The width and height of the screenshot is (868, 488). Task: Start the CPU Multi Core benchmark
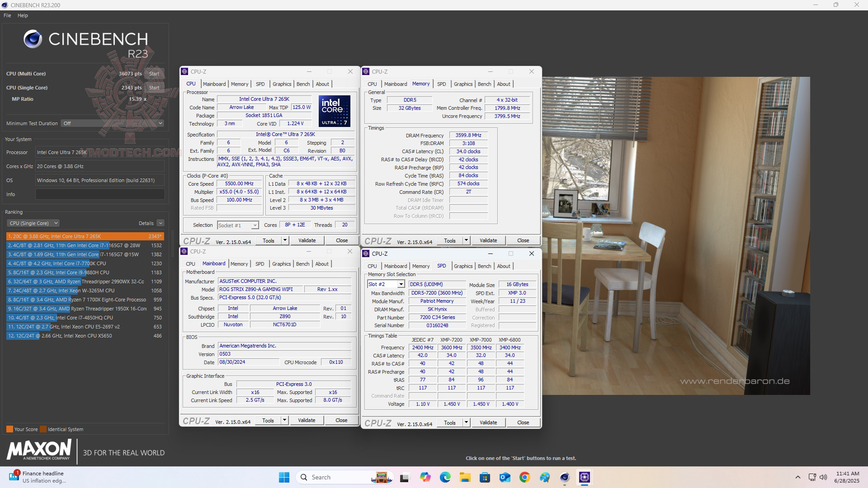[x=154, y=73]
